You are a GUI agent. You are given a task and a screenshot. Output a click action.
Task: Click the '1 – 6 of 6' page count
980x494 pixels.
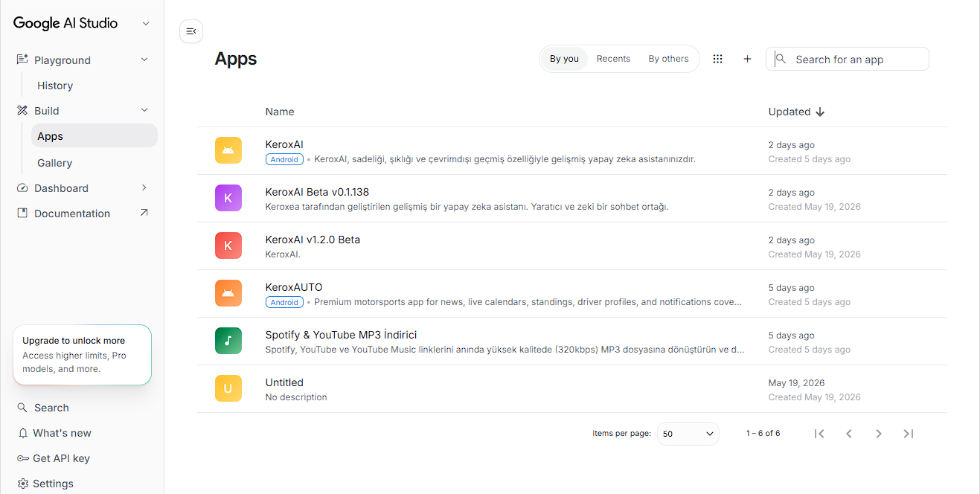point(763,434)
